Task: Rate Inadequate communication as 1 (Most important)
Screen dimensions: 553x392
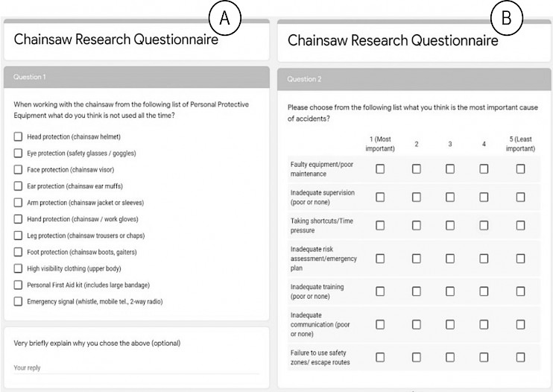Action: point(380,324)
